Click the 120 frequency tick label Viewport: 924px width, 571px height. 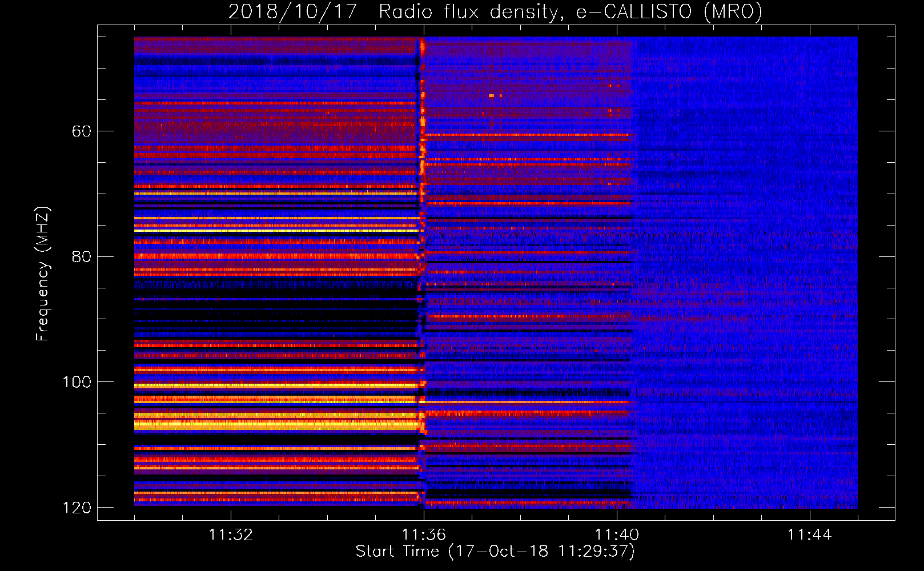point(77,508)
